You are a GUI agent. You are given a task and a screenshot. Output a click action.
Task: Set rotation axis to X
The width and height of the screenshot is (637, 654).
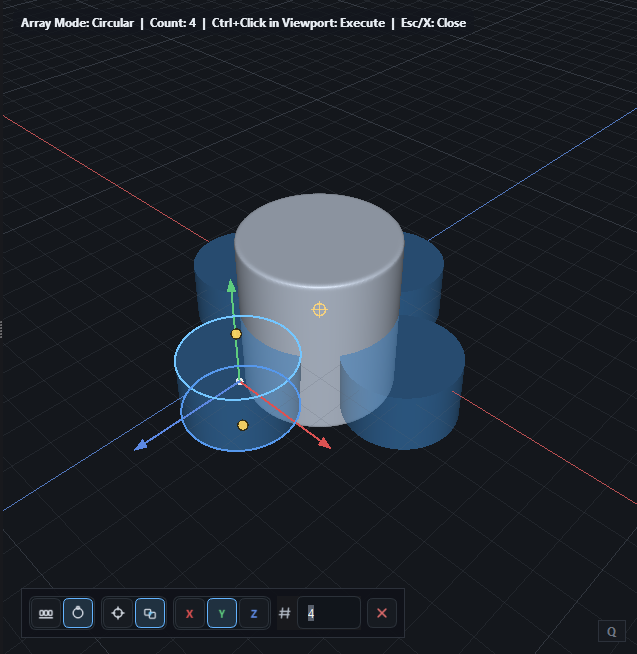(189, 613)
